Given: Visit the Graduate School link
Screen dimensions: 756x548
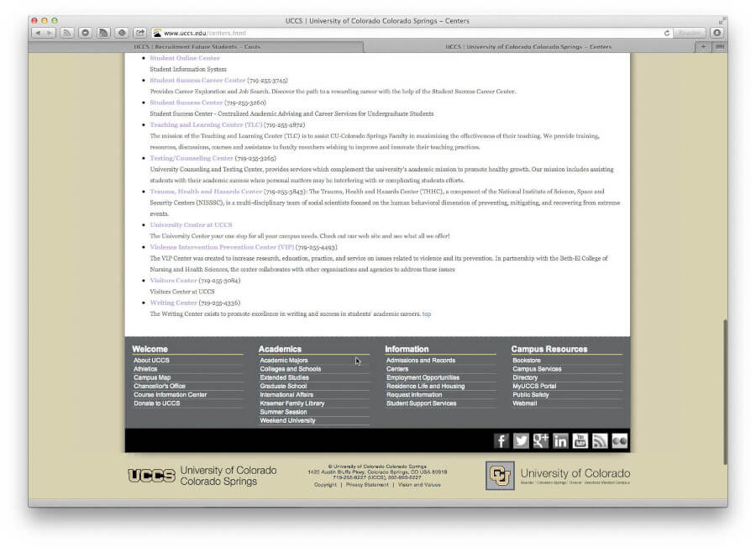Looking at the screenshot, I should coord(283,387).
